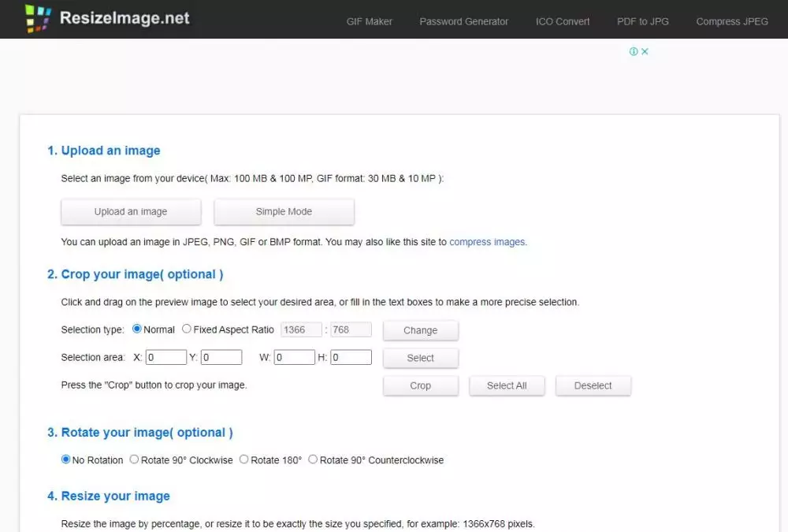Go to the Password Generator page
788x532 pixels.
click(x=463, y=21)
